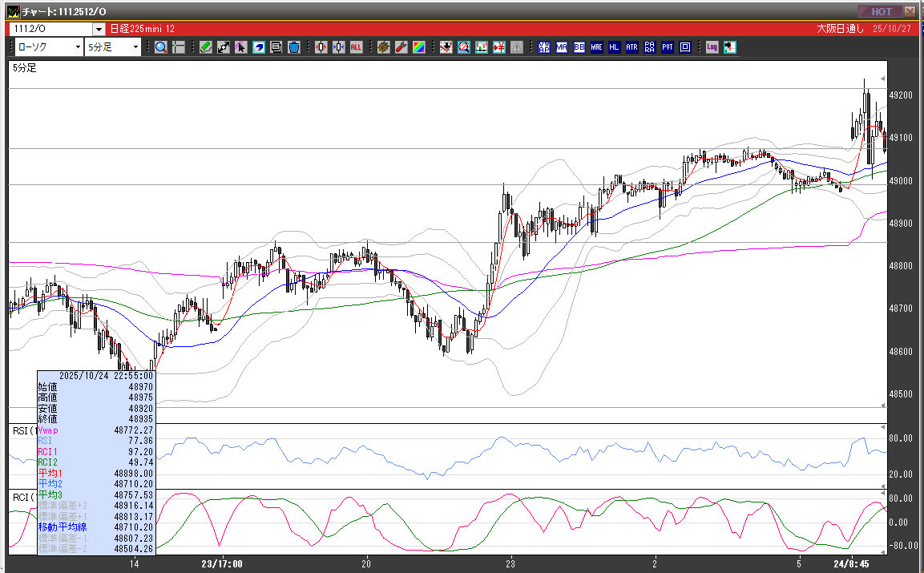This screenshot has width=924, height=573.
Task: Click the red ALL toolbar icon
Action: 356,47
